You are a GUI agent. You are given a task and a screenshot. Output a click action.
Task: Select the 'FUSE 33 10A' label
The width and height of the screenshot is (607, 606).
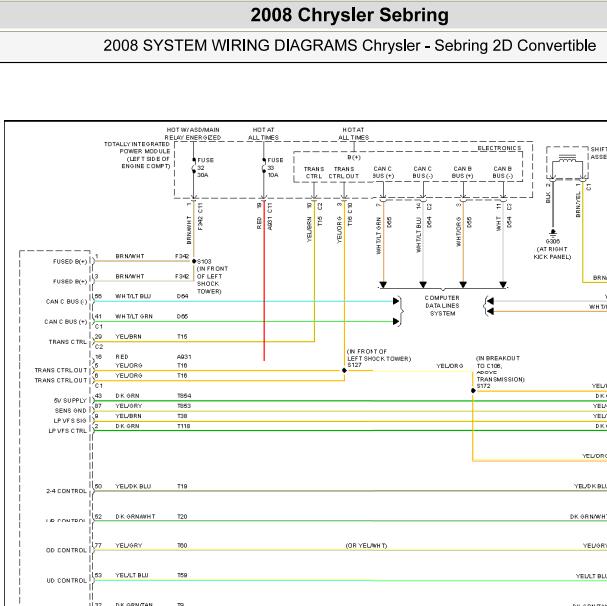tap(275, 168)
